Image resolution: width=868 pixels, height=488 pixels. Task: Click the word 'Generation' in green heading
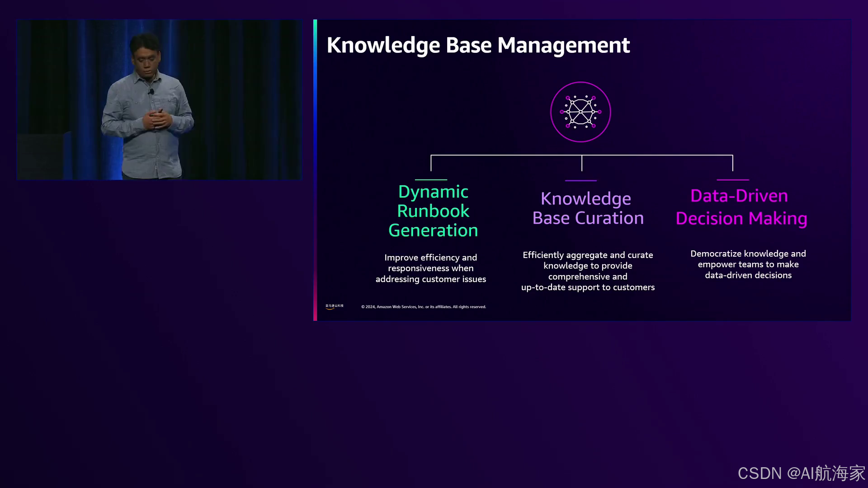click(x=433, y=230)
